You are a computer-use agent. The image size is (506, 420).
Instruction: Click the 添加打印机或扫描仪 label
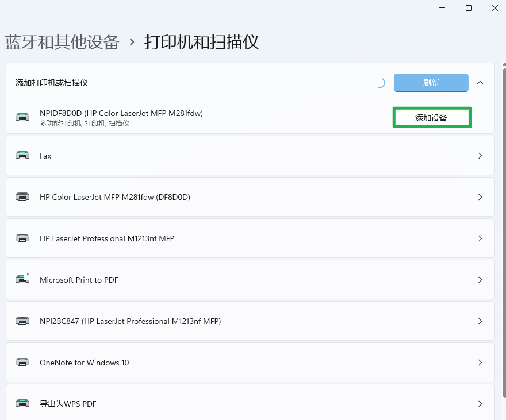pos(52,83)
